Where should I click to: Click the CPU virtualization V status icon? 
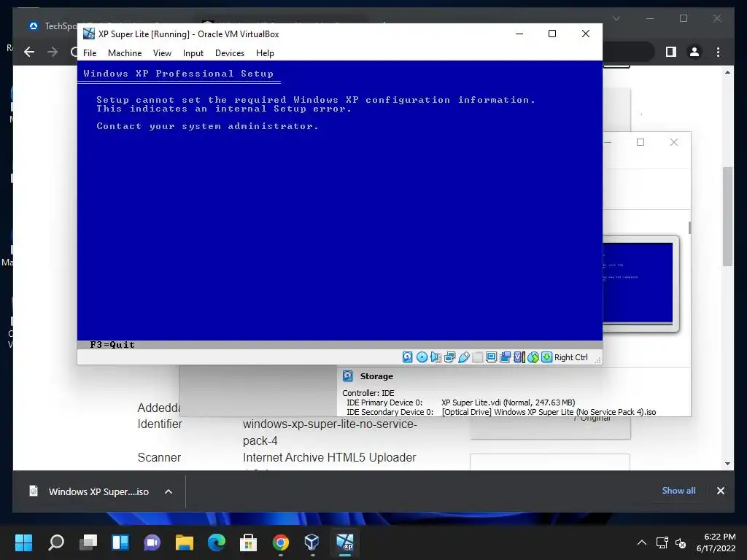pyautogui.click(x=519, y=357)
